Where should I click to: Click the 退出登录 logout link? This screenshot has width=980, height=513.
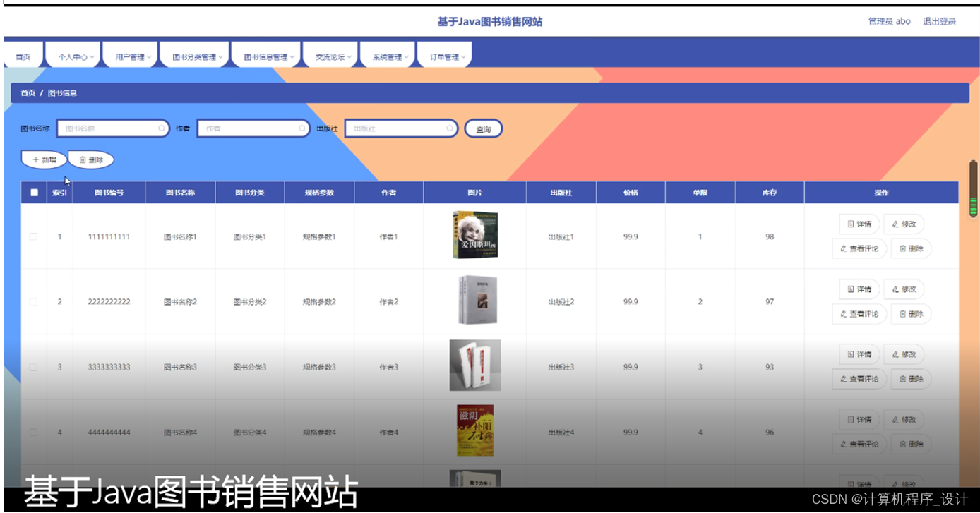pyautogui.click(x=938, y=21)
